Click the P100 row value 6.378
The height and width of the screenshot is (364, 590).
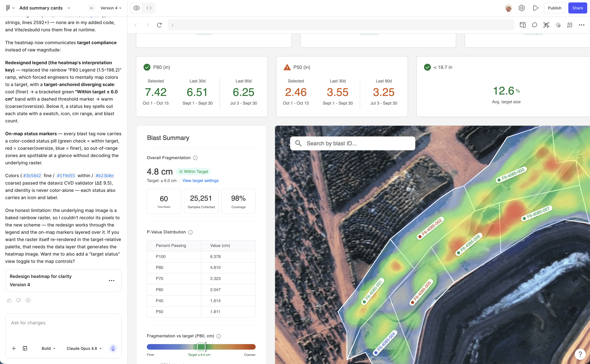tap(215, 257)
